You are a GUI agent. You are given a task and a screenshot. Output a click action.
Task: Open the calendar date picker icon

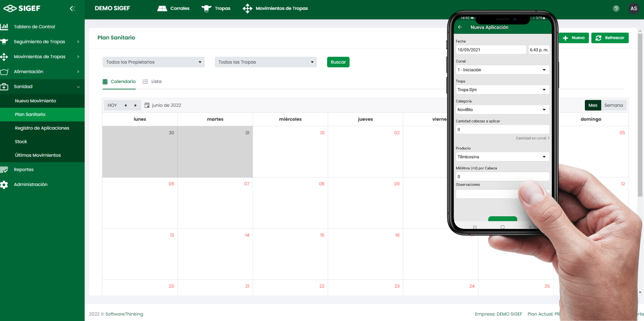coord(147,105)
